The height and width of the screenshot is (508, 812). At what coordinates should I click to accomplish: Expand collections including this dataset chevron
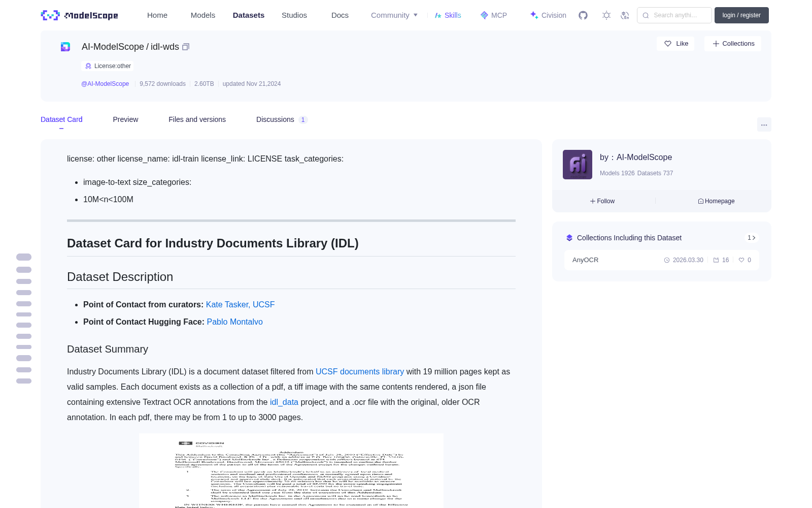752,238
